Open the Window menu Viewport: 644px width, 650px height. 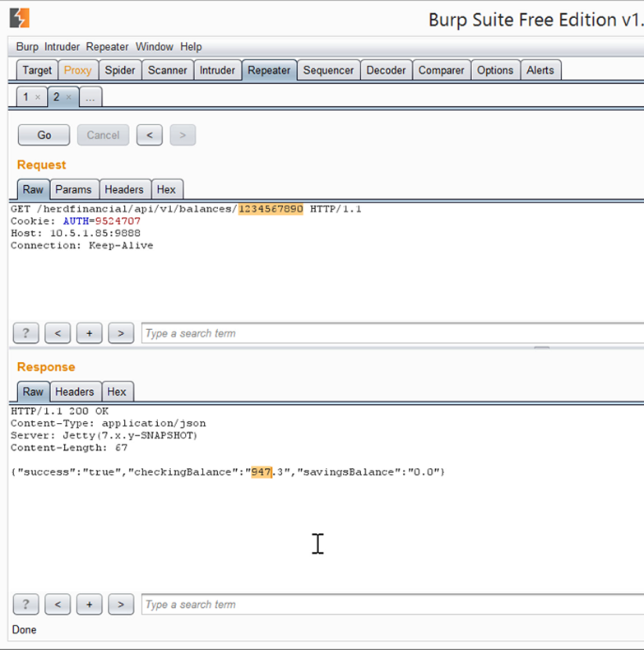pyautogui.click(x=154, y=47)
